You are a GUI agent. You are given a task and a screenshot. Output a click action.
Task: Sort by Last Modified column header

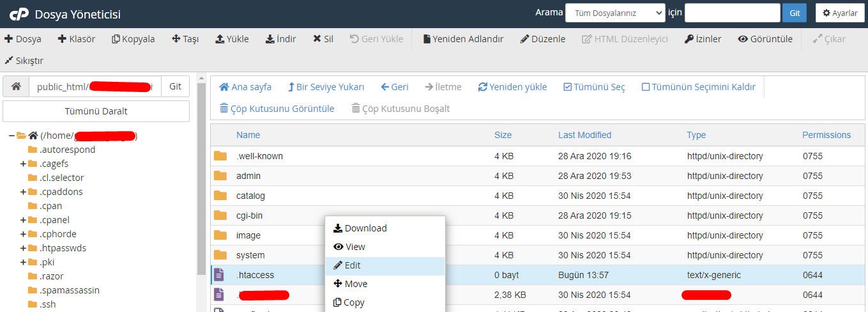(584, 135)
